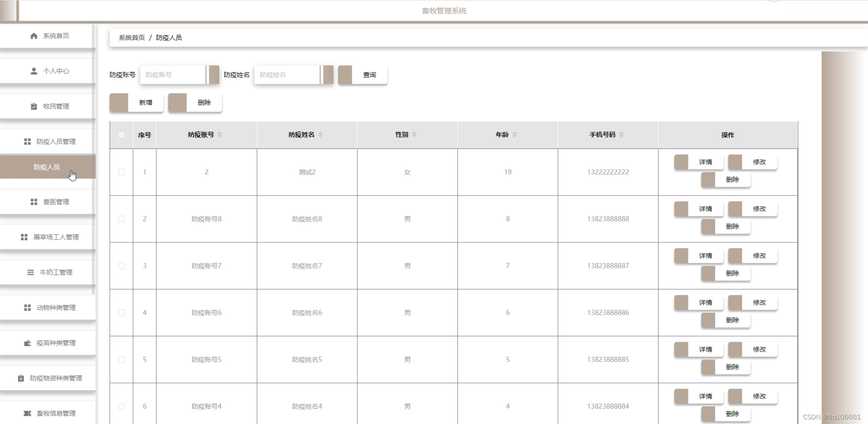The height and width of the screenshot is (424, 868).
Task: Click 删除 for row 防疫账号4
Action: pyautogui.click(x=726, y=413)
